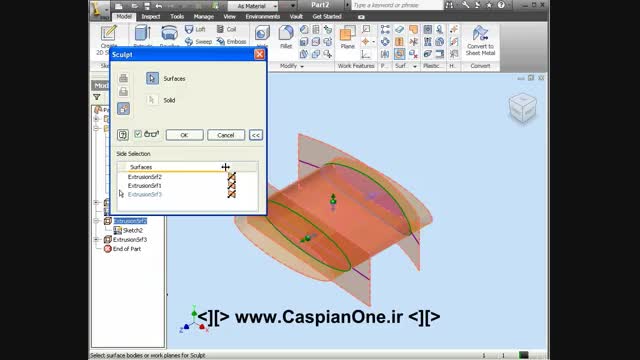Viewport: 640px width, 360px height.
Task: Collapse the Sculpt dialog with << button
Action: tap(256, 135)
